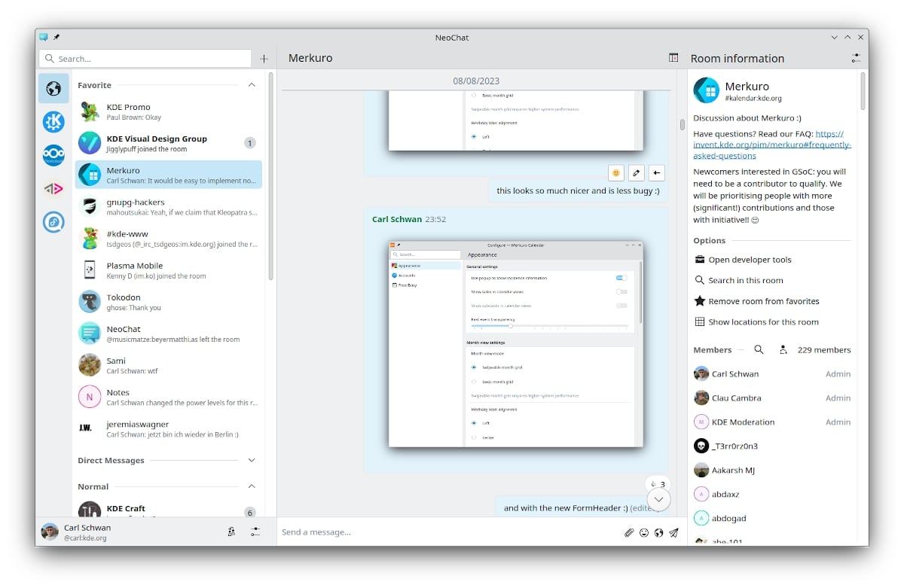904x588 pixels.
Task: Select the gnupg-hackers room
Action: 169,206
